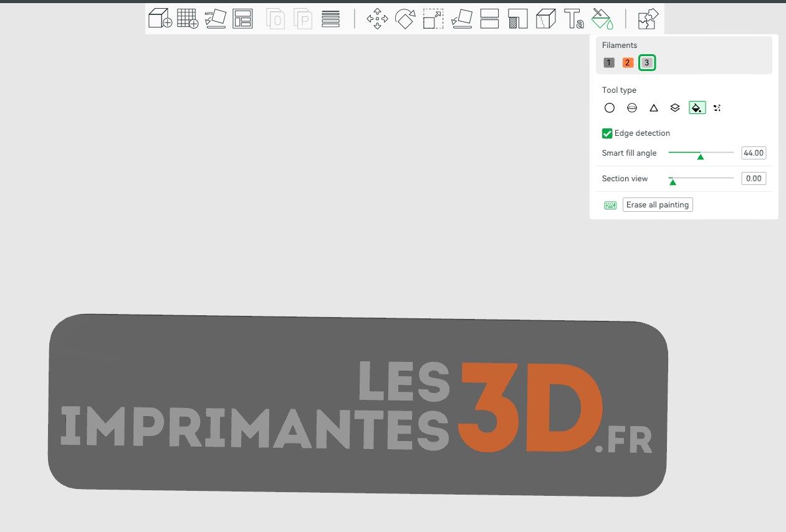Screen dimensions: 786x532
Task: Click the Smart fill angle slider handle
Action: coord(701,156)
